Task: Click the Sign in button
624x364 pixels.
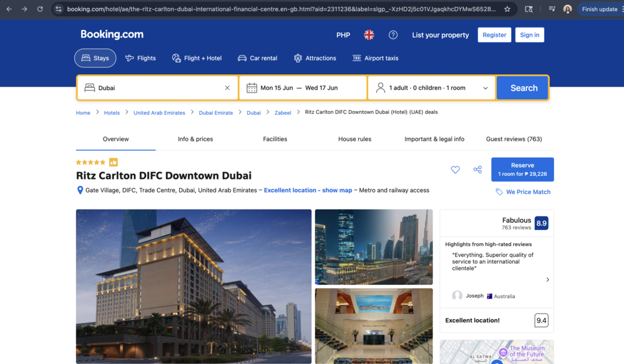Action: [x=529, y=35]
